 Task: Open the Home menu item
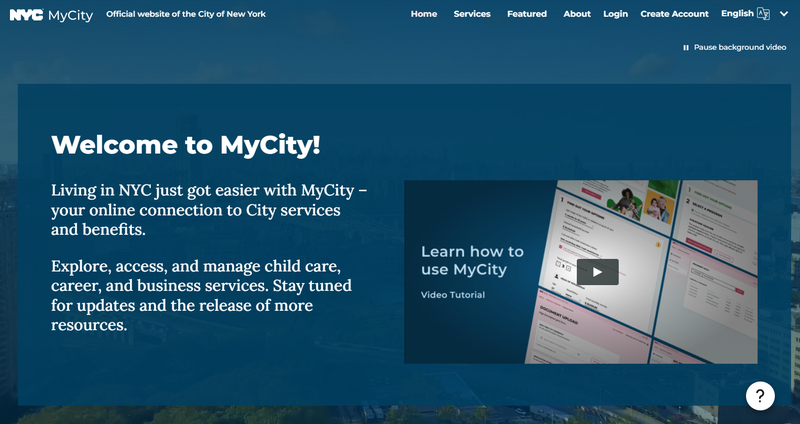tap(423, 14)
